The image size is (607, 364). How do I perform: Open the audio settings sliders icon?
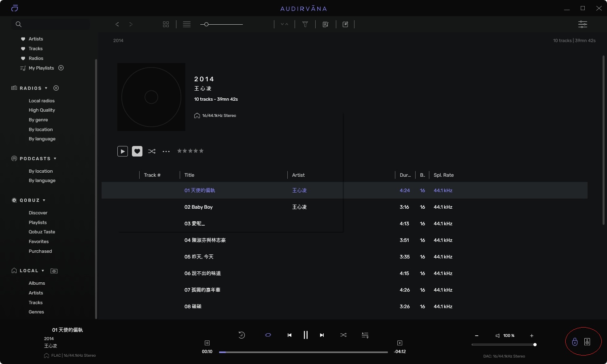coord(582,24)
